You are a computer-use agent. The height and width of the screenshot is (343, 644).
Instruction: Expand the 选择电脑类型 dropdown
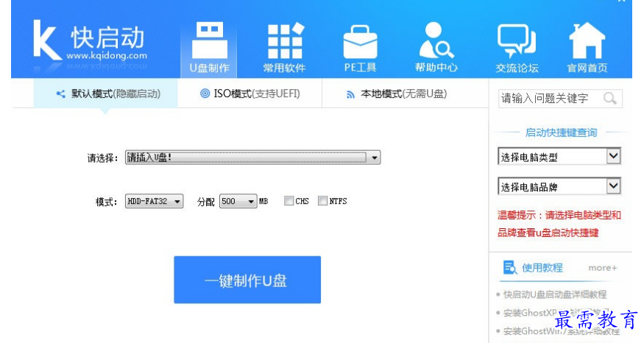559,157
